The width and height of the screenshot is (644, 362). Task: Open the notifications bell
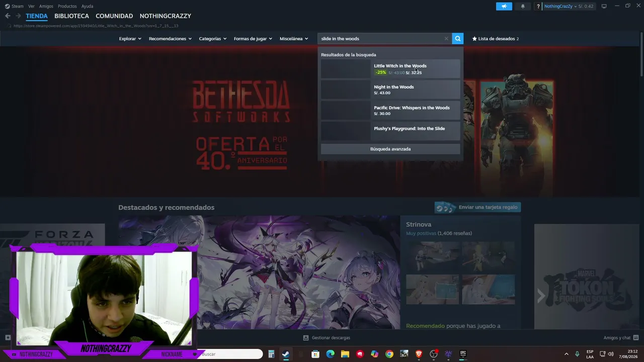(523, 6)
